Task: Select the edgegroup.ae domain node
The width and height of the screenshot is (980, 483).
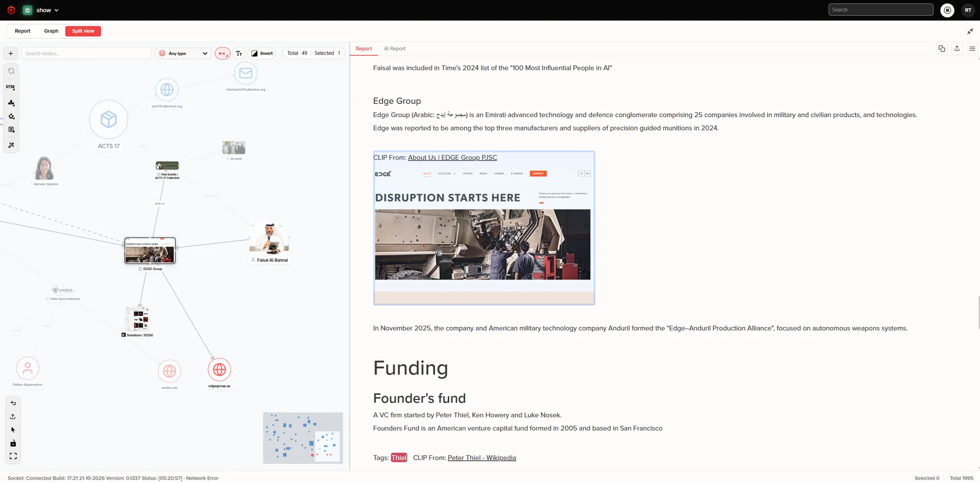Action: tap(219, 370)
